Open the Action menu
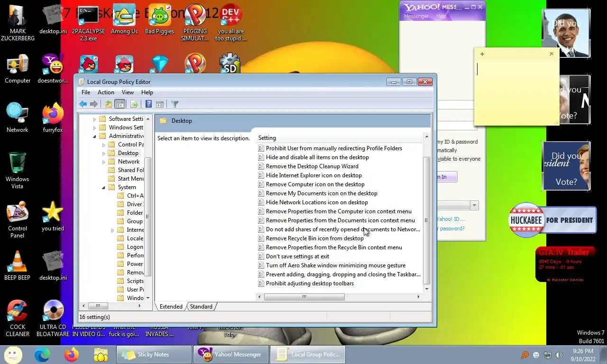 (x=106, y=92)
